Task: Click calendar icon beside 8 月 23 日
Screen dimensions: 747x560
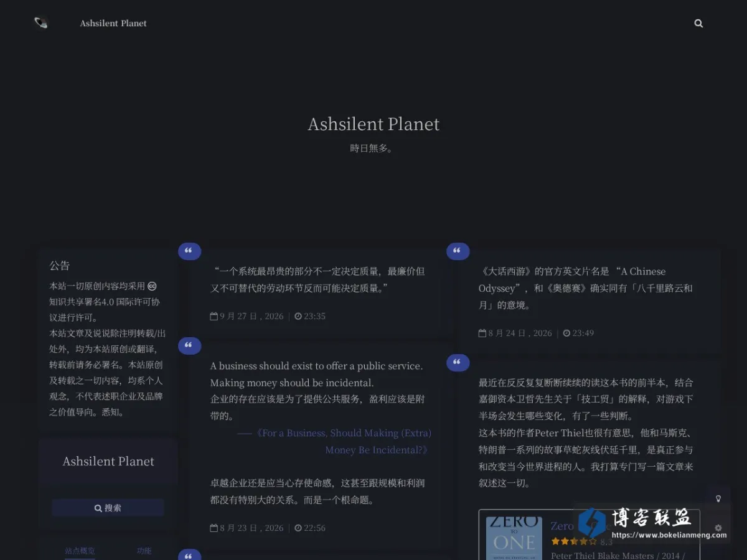Action: point(214,528)
